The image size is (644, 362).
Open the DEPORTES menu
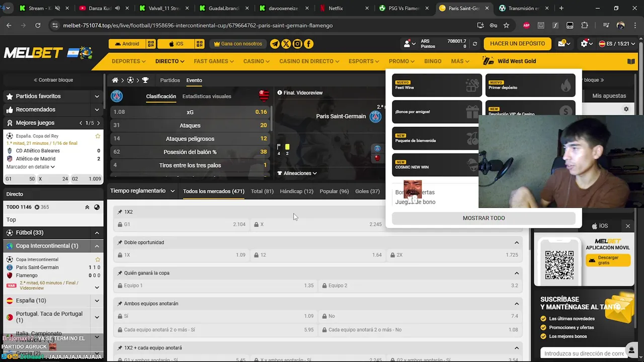point(128,61)
